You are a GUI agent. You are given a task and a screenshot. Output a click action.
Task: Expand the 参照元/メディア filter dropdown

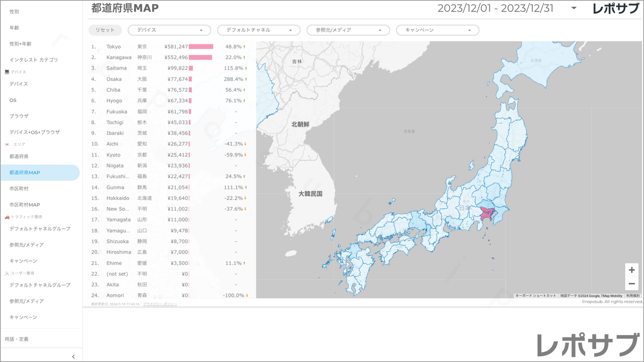pos(348,30)
